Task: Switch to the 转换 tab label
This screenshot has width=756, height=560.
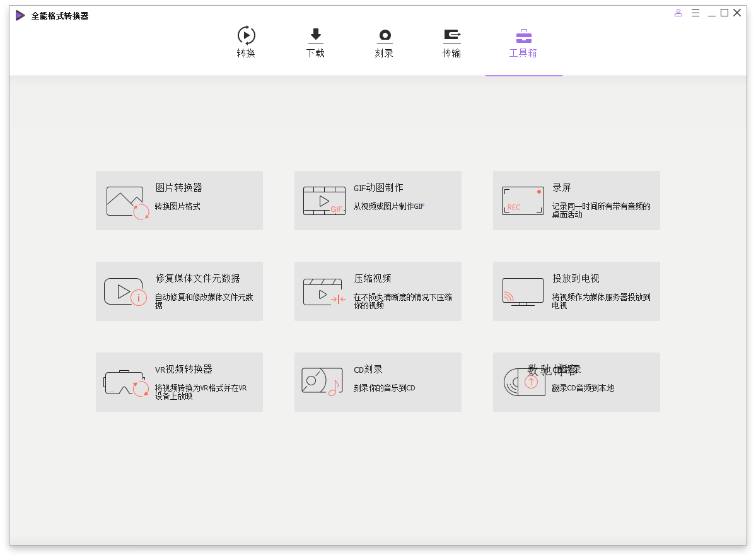Action: pos(246,53)
